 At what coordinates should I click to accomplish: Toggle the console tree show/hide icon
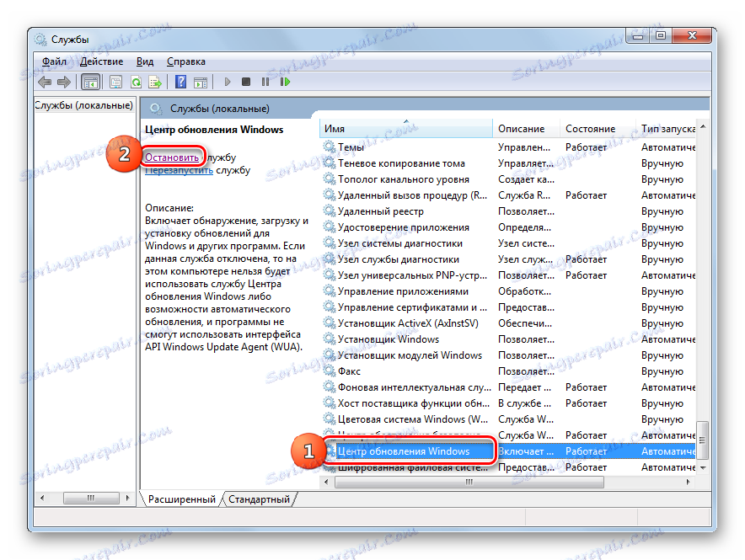90,82
